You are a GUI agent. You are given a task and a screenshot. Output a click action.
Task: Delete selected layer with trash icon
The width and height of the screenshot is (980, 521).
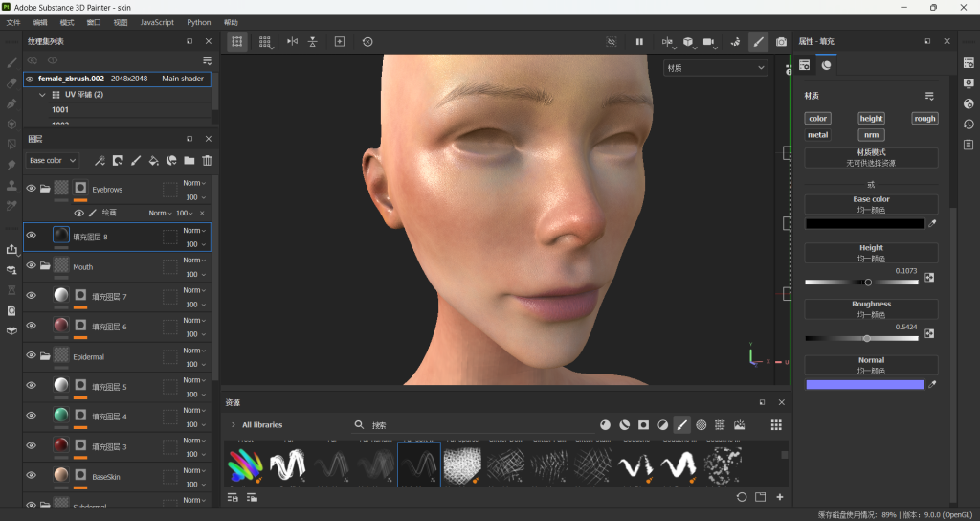(207, 161)
